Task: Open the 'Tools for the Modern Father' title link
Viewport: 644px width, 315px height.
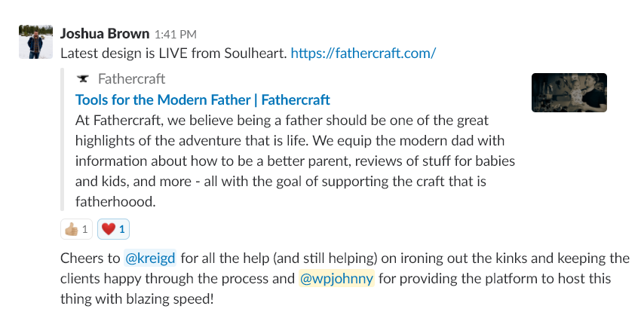Action: [x=203, y=99]
